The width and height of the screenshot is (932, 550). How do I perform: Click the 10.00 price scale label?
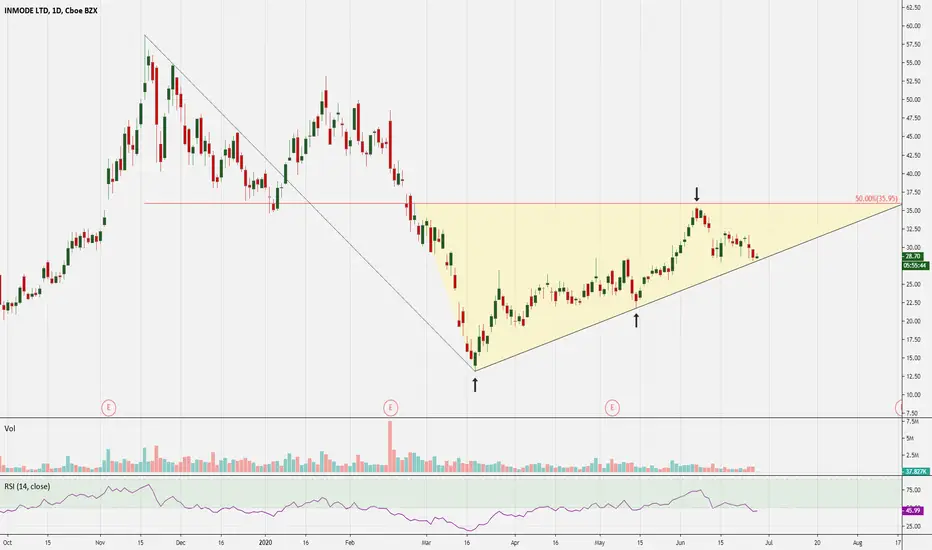(913, 395)
